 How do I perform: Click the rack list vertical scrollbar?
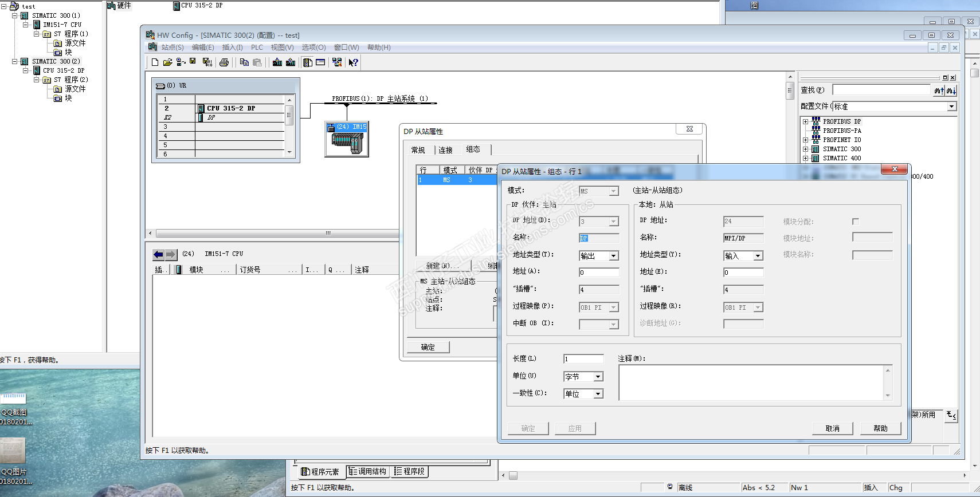(x=289, y=126)
